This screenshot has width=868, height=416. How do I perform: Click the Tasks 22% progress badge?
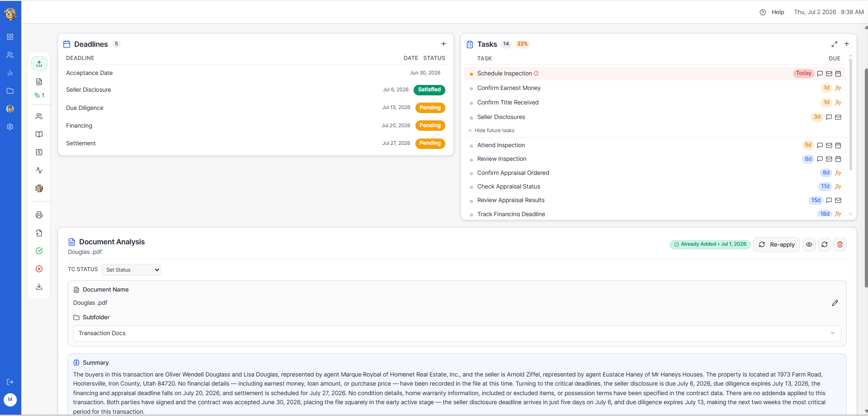pos(523,44)
